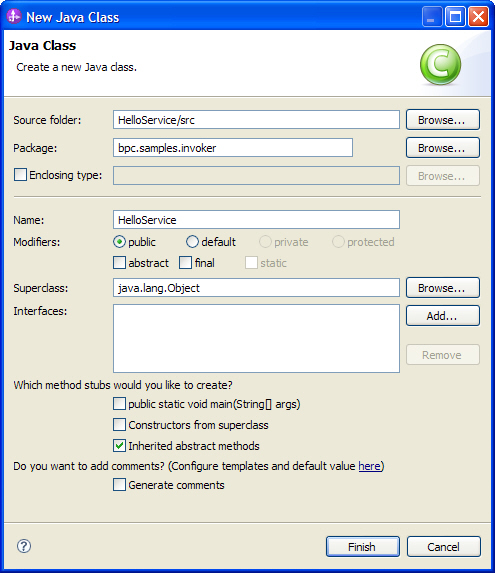Check the abstract modifier box
The image size is (495, 573).
[119, 263]
